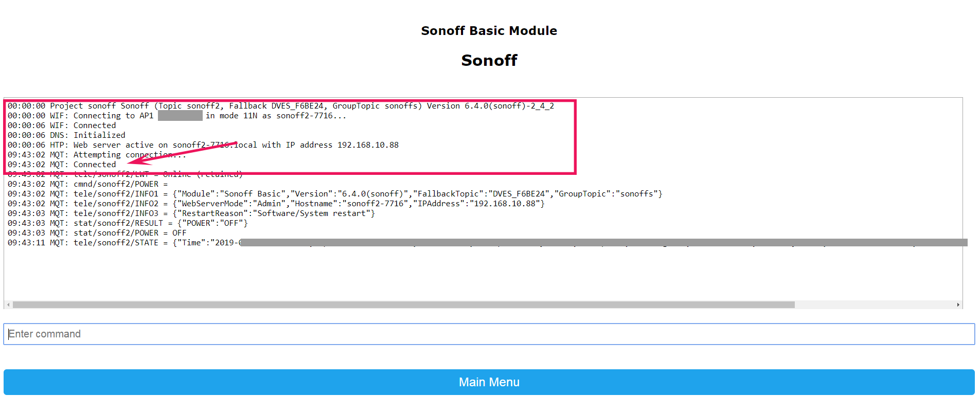Click the HTP Web server active log line
980x413 pixels.
(x=203, y=145)
